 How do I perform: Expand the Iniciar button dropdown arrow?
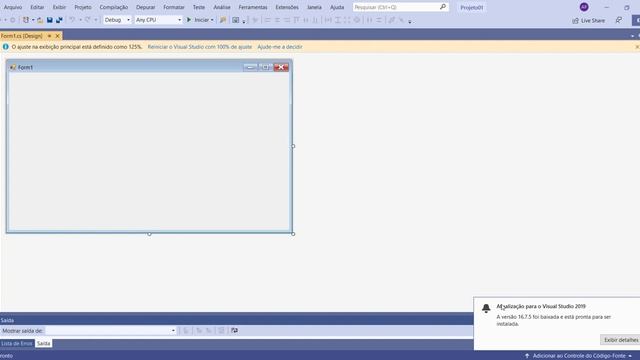pyautogui.click(x=212, y=20)
